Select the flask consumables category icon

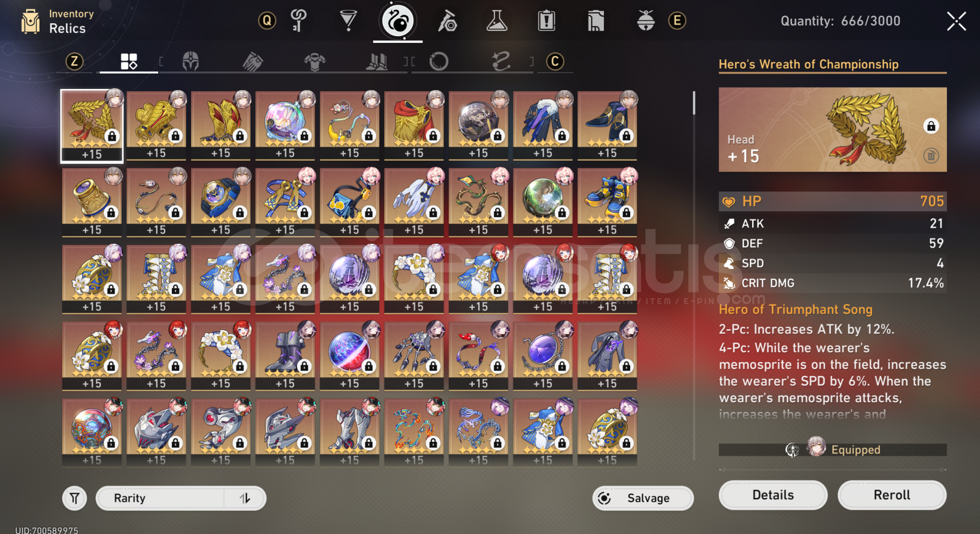point(497,21)
